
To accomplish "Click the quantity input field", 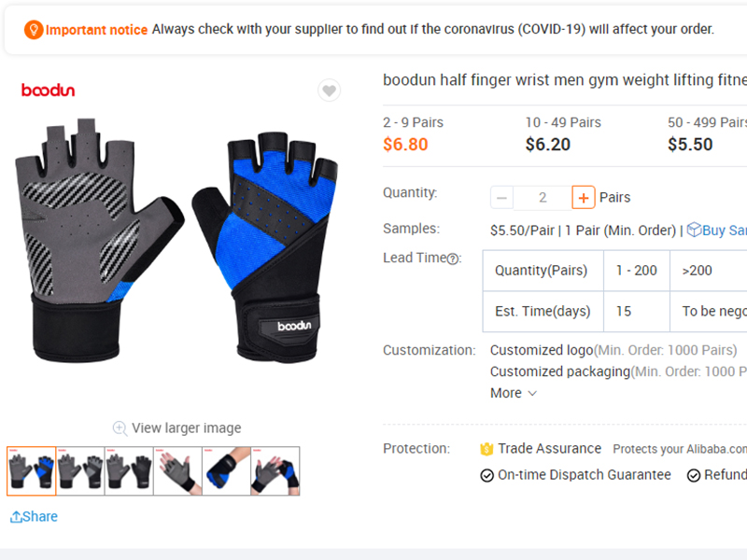I will 543,198.
